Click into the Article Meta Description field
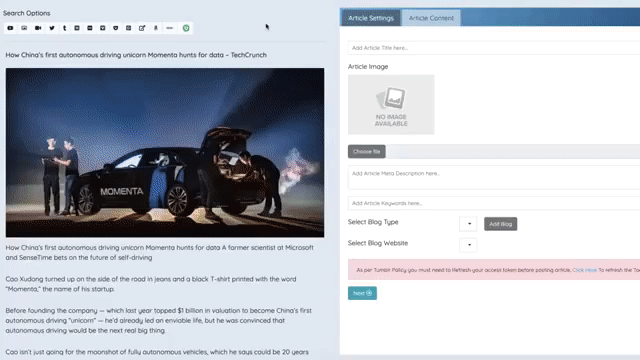The width and height of the screenshot is (640, 360). (x=494, y=177)
